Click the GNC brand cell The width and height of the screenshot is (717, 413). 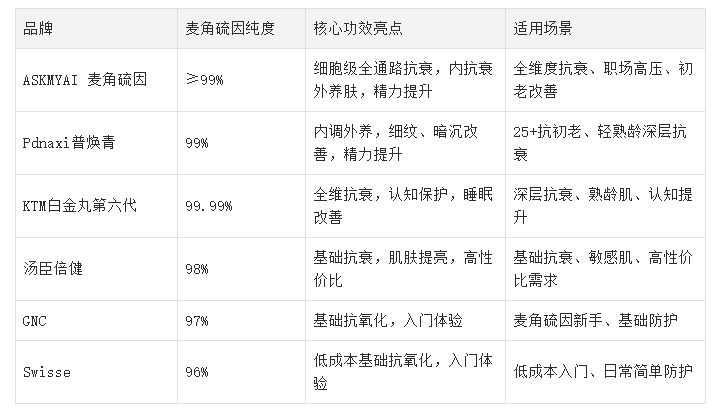point(34,321)
